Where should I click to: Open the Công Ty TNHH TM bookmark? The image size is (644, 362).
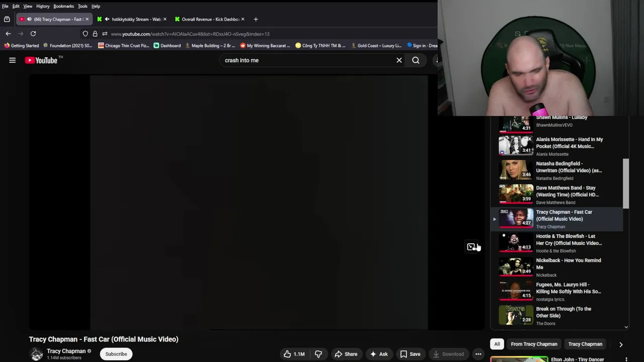[x=320, y=45]
